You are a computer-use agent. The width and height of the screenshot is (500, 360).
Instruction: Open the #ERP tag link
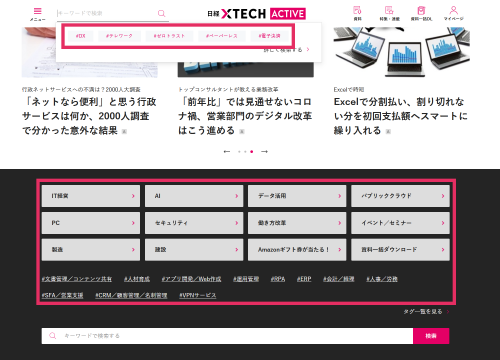pyautogui.click(x=304, y=279)
